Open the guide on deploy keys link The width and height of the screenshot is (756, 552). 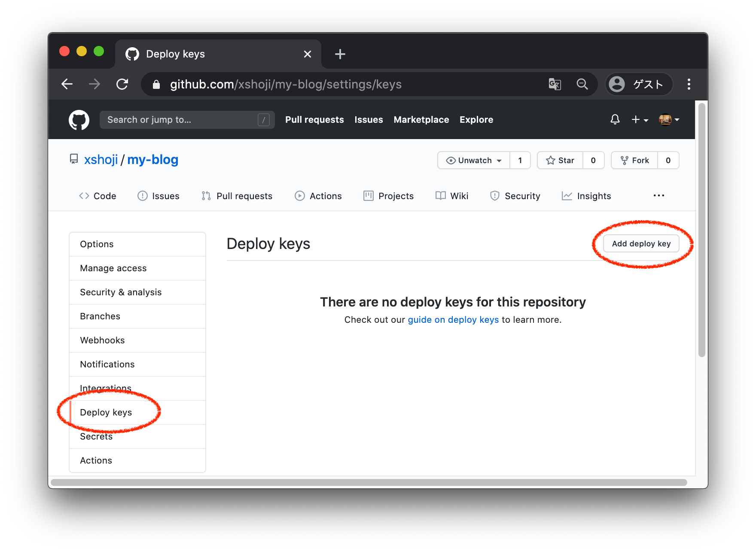click(453, 320)
